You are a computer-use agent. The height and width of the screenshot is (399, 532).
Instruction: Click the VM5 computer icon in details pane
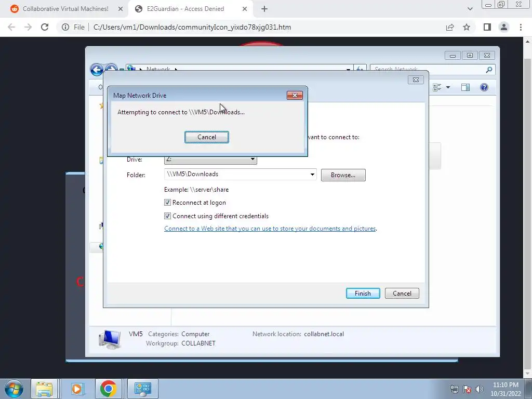click(x=109, y=339)
